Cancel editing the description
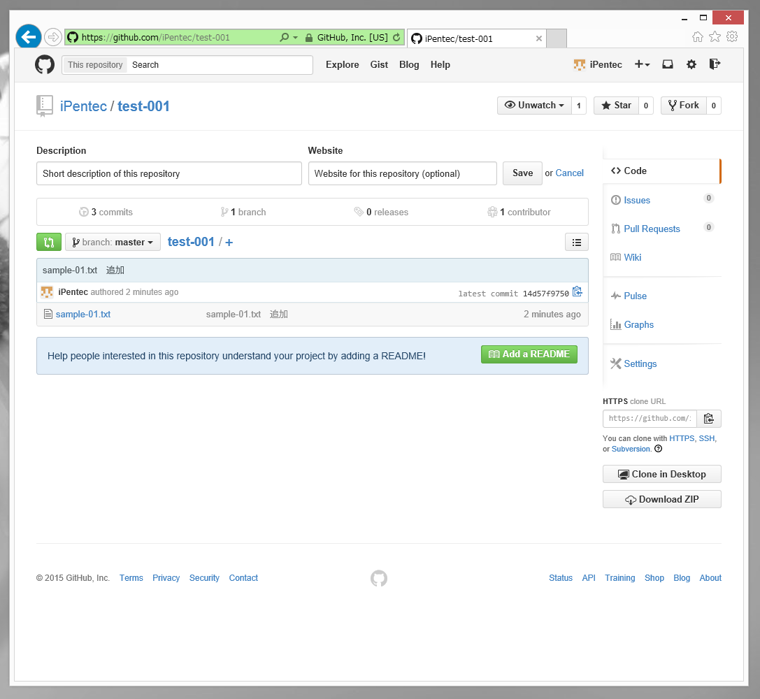The height and width of the screenshot is (699, 760). coord(569,173)
